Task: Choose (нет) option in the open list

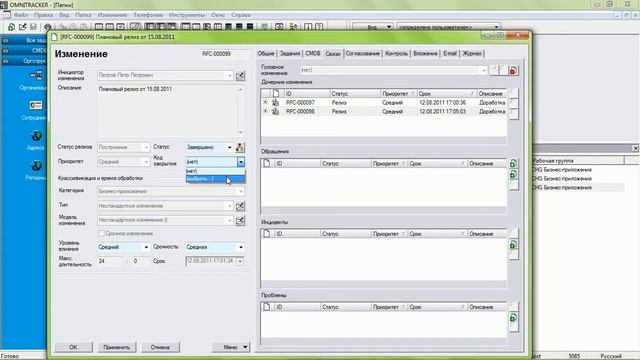Action: (x=215, y=171)
